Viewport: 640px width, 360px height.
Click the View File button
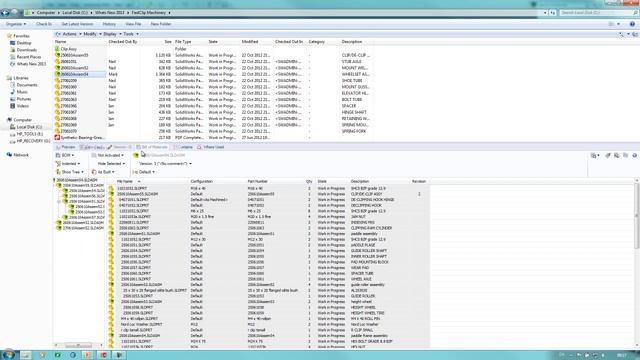point(133,24)
